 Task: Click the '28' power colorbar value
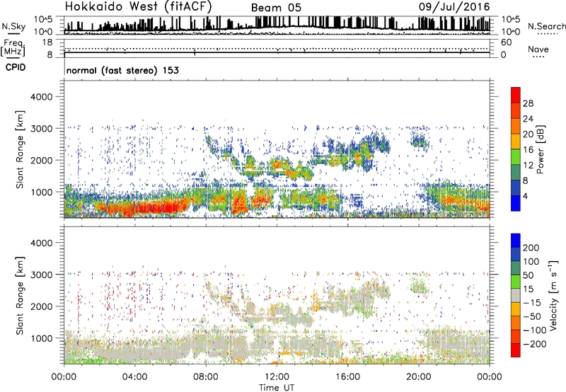[x=528, y=103]
